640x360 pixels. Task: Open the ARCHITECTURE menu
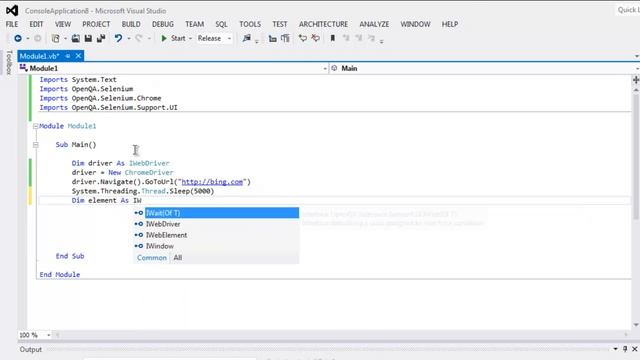(x=323, y=24)
